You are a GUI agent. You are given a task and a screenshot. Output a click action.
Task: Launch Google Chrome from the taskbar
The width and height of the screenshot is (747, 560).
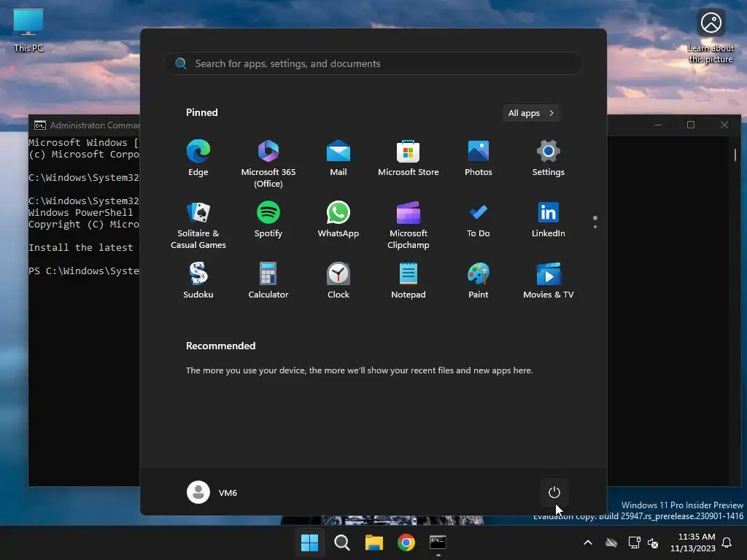pos(406,542)
